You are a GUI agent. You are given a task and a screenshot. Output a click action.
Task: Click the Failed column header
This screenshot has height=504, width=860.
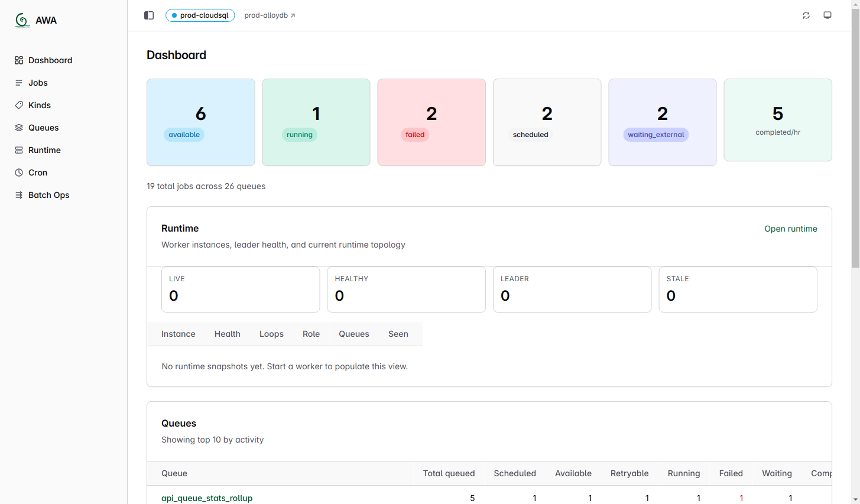731,473
